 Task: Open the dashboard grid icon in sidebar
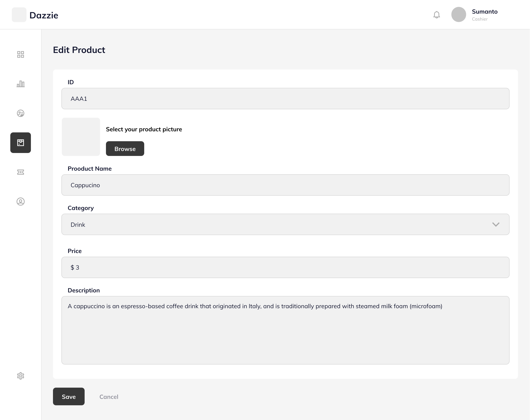click(x=21, y=54)
